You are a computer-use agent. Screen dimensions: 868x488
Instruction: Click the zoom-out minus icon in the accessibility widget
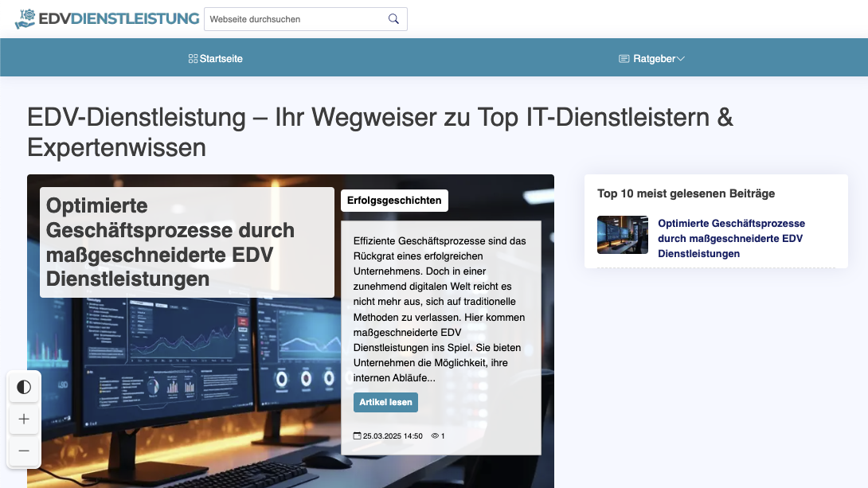(x=24, y=451)
